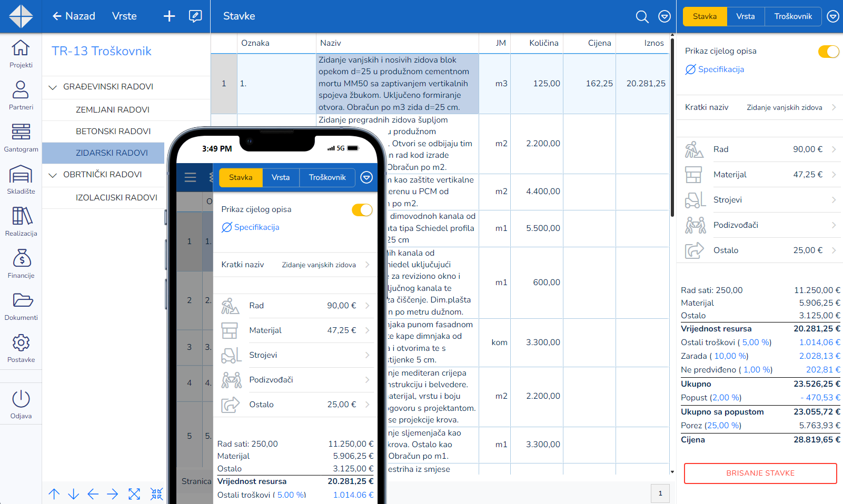Disable the Prikaz cijelog opisa toggle
Viewport: 843px width, 504px height.
click(x=828, y=51)
